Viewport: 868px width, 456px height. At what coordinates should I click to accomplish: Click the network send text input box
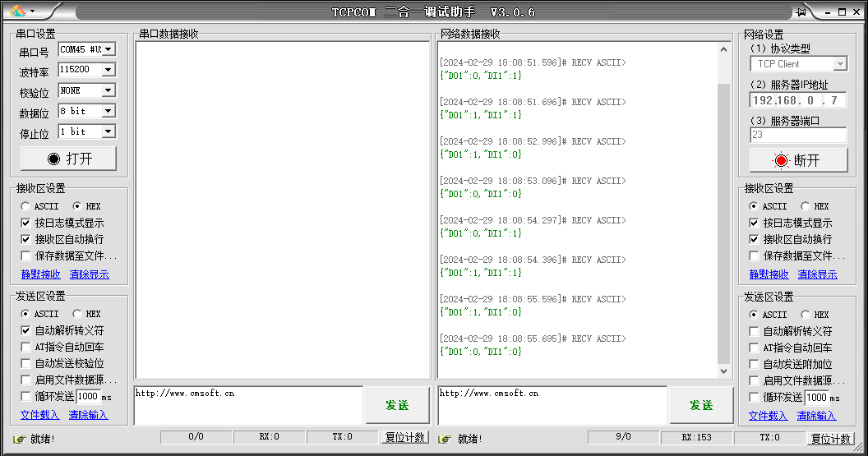click(552, 406)
